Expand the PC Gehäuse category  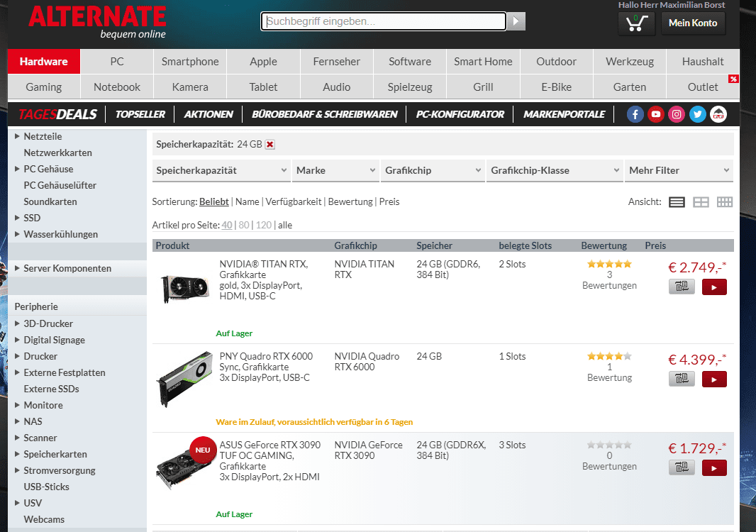17,169
